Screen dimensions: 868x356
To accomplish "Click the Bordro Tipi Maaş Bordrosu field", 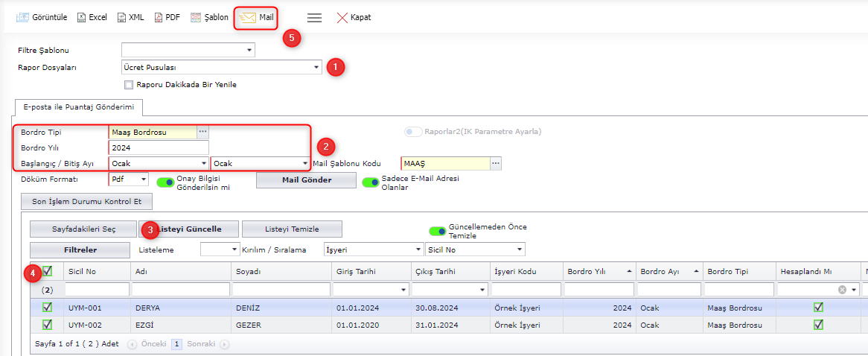I will coord(153,132).
